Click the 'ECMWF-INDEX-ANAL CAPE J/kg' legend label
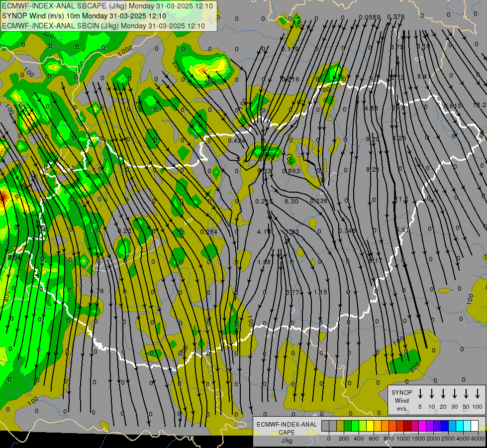Screen dimensions: 487x448 click(287, 432)
